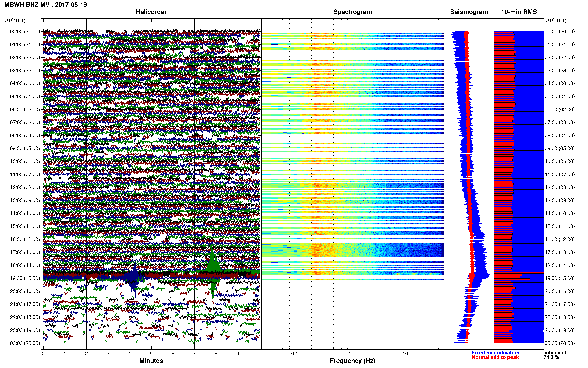Click "14:00 (10:00)" on the RMS-side time axis
This screenshot has height=368, width=588.
(560, 213)
